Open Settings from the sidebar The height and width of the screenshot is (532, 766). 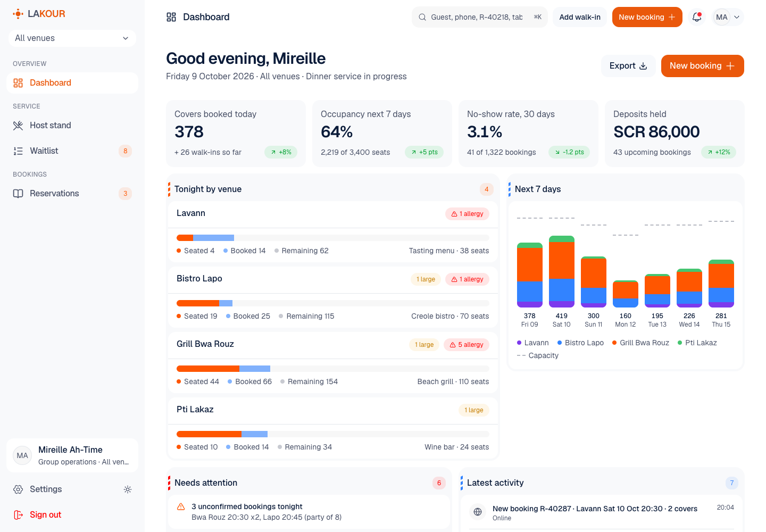61,489
